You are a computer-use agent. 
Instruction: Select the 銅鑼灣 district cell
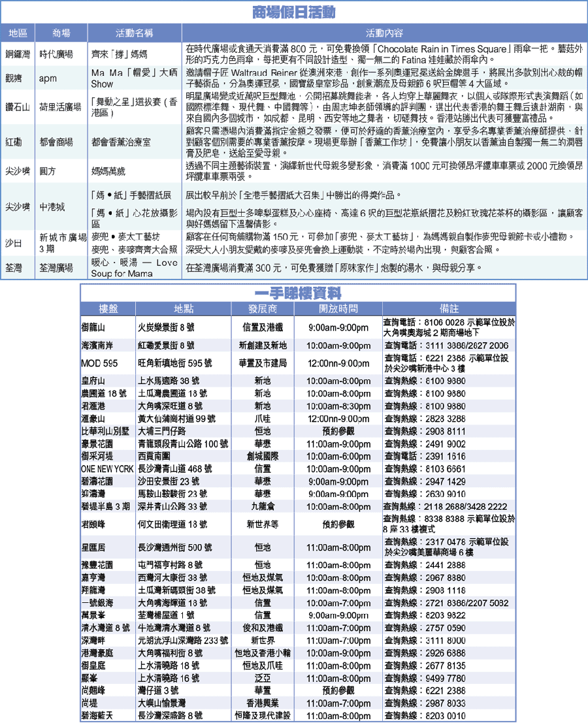coord(18,54)
